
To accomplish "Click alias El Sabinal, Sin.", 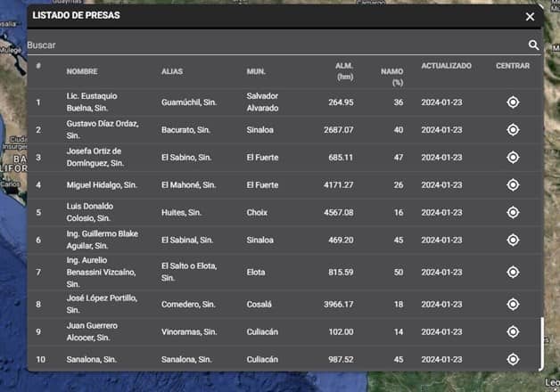I will [x=187, y=240].
